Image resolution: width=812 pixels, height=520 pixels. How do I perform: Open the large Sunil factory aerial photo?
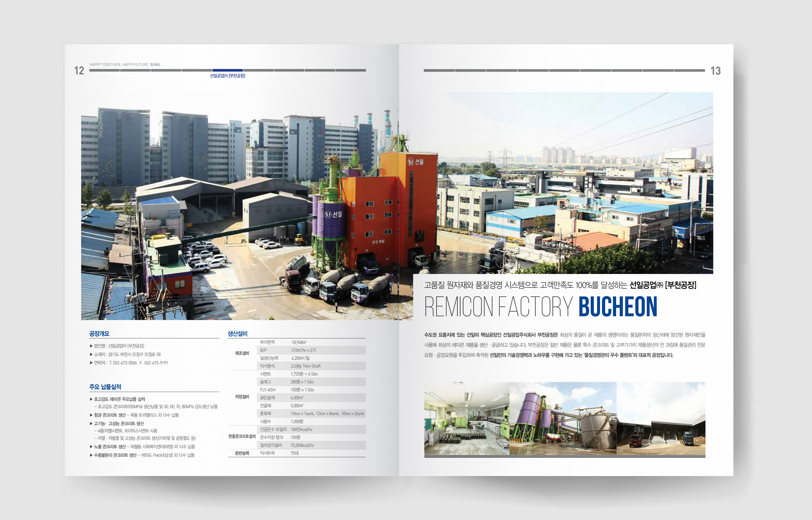click(x=397, y=206)
